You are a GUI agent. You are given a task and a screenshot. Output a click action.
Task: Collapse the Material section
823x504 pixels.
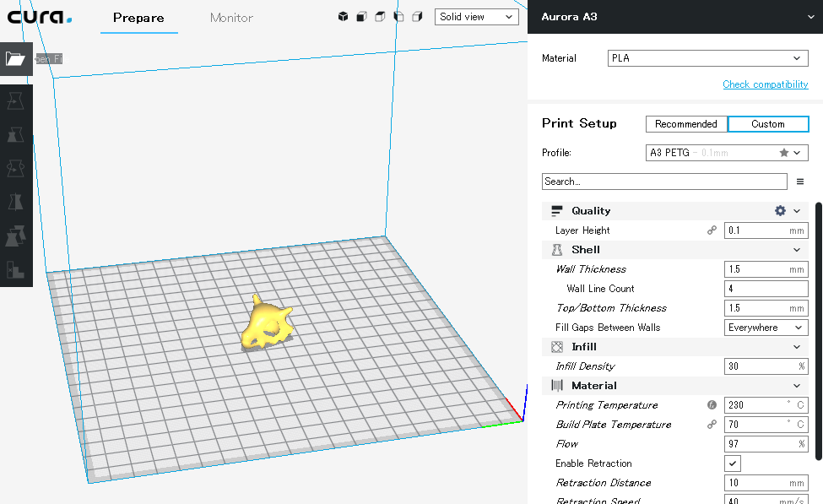click(x=798, y=386)
